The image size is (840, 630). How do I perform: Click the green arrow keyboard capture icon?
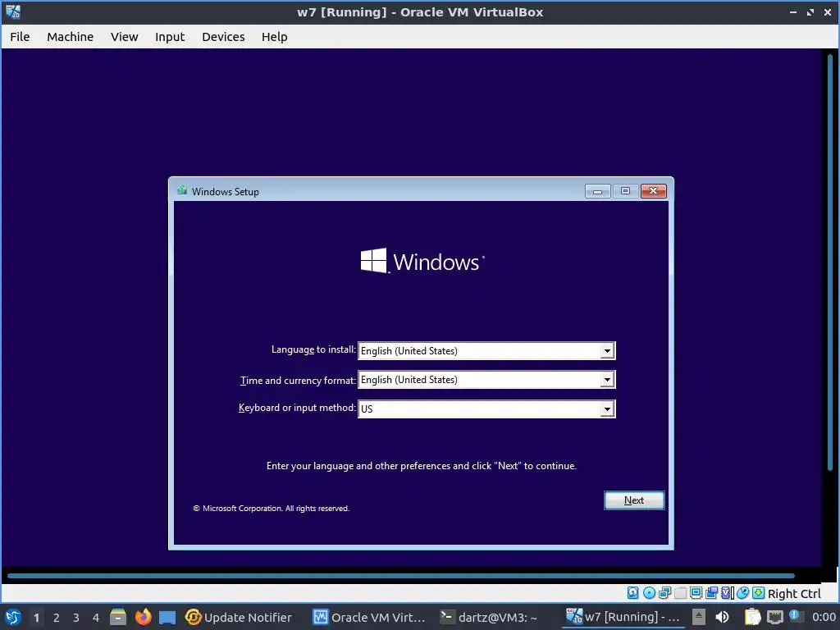(x=758, y=593)
